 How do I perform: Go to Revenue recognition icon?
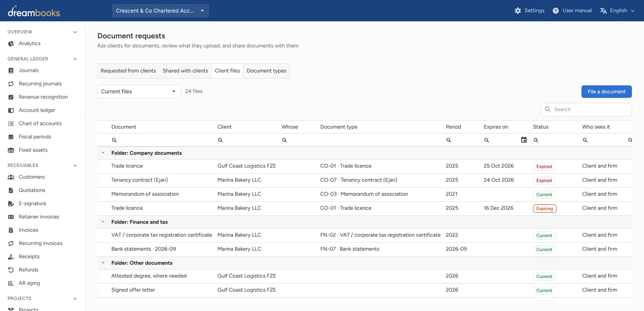click(11, 97)
